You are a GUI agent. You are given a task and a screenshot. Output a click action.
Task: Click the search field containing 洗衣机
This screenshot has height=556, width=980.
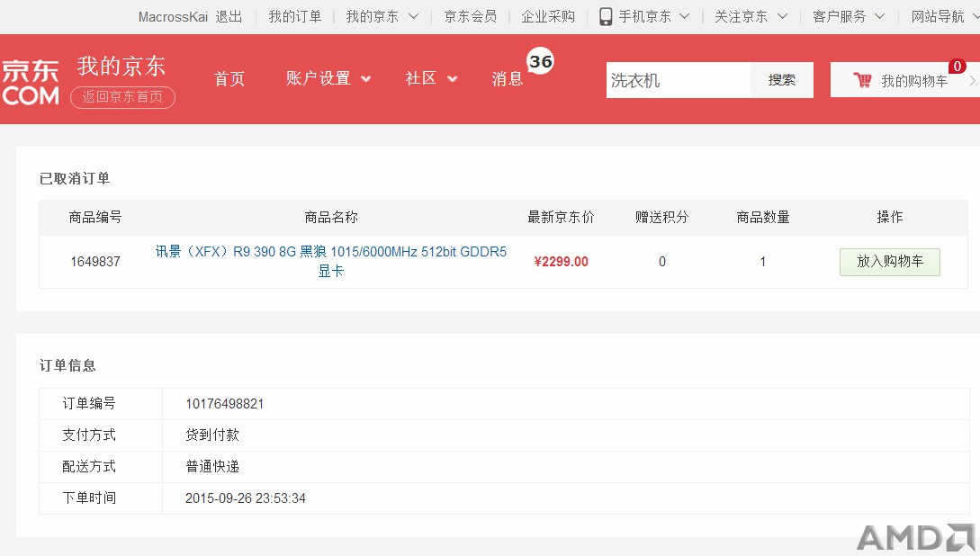(x=679, y=80)
